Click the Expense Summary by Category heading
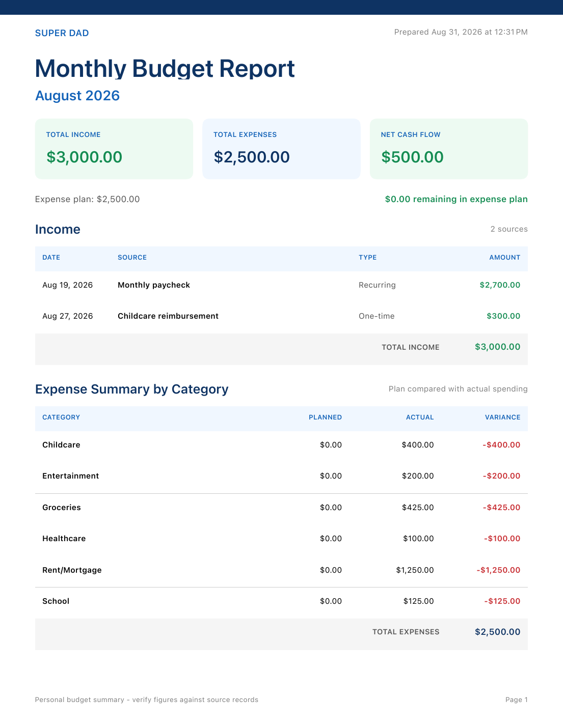This screenshot has height=728, width=563. coord(131,389)
